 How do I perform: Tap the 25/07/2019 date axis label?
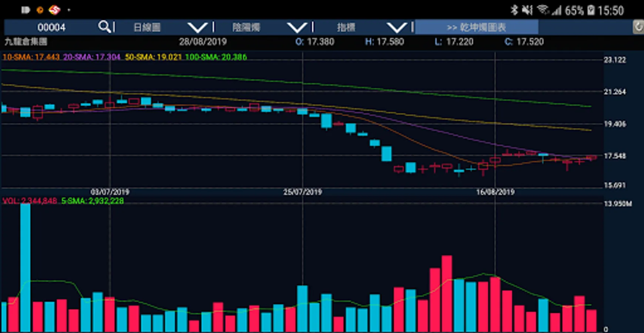[x=303, y=192]
